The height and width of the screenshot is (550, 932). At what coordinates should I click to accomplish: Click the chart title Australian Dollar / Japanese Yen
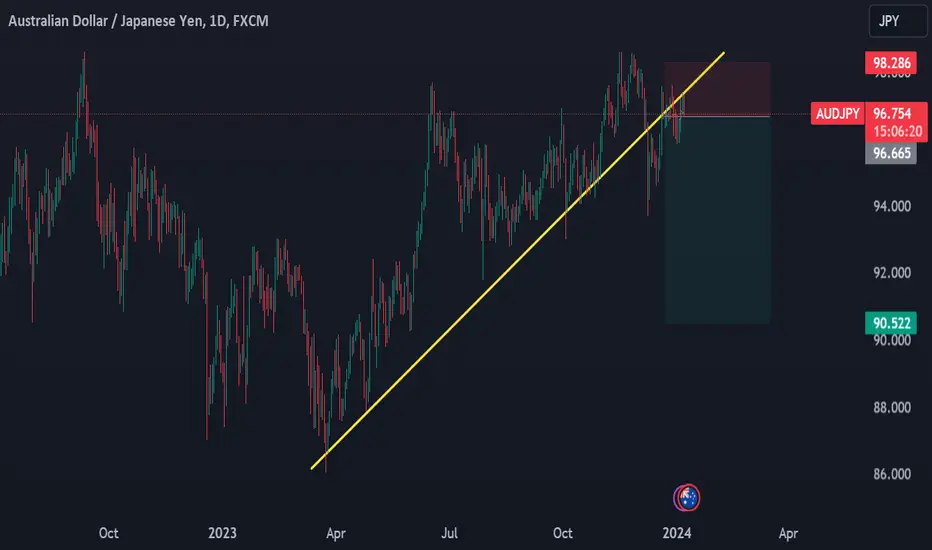[106, 21]
